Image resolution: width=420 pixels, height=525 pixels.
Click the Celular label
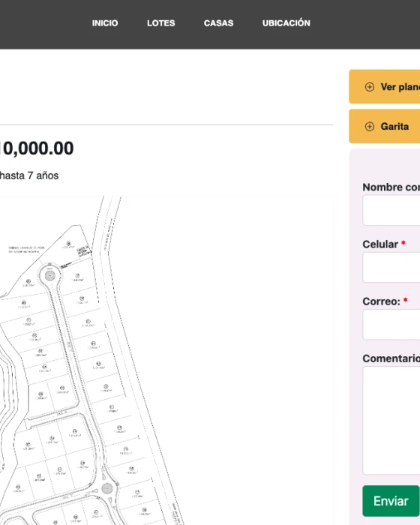pyautogui.click(x=380, y=244)
